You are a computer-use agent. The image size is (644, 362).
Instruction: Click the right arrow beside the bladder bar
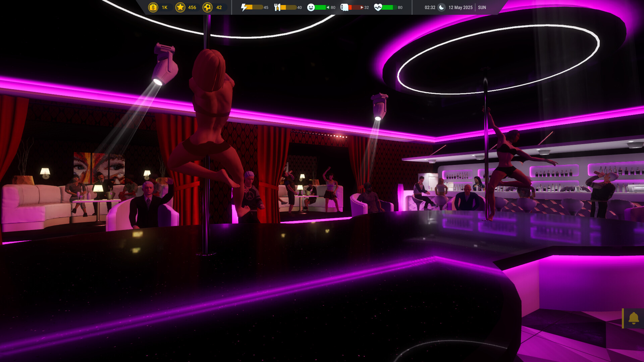click(x=362, y=7)
